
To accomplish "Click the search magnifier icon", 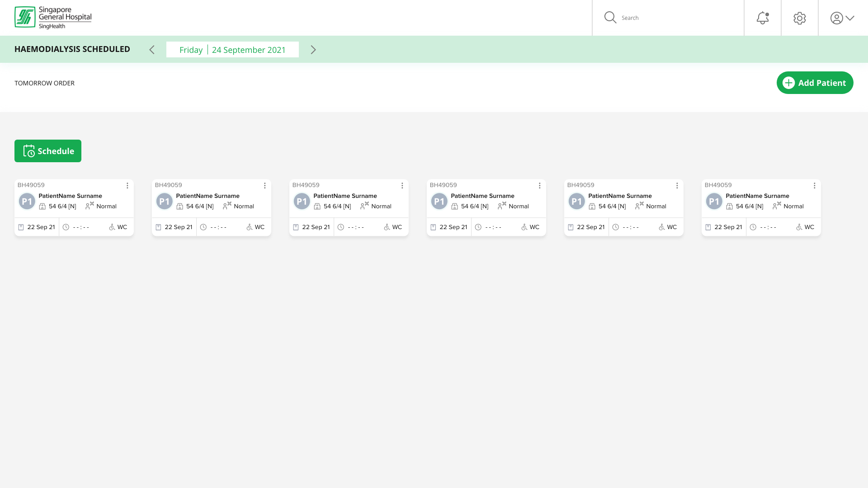I will (610, 18).
